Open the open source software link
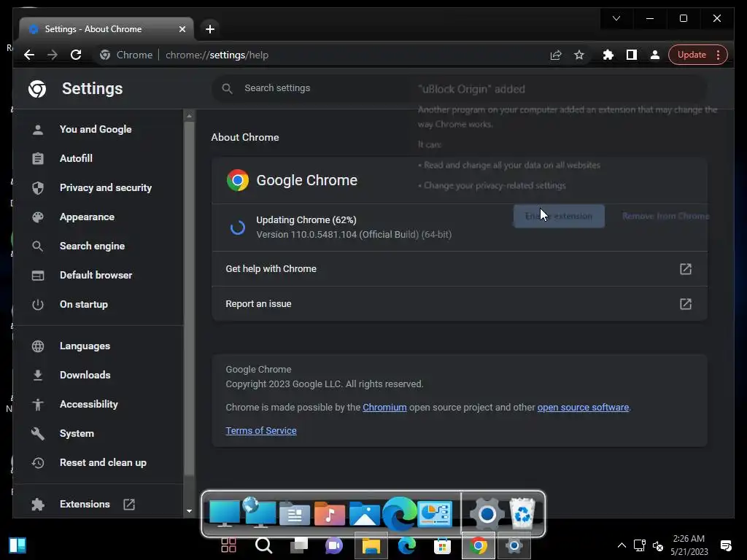This screenshot has width=747, height=560. (583, 408)
